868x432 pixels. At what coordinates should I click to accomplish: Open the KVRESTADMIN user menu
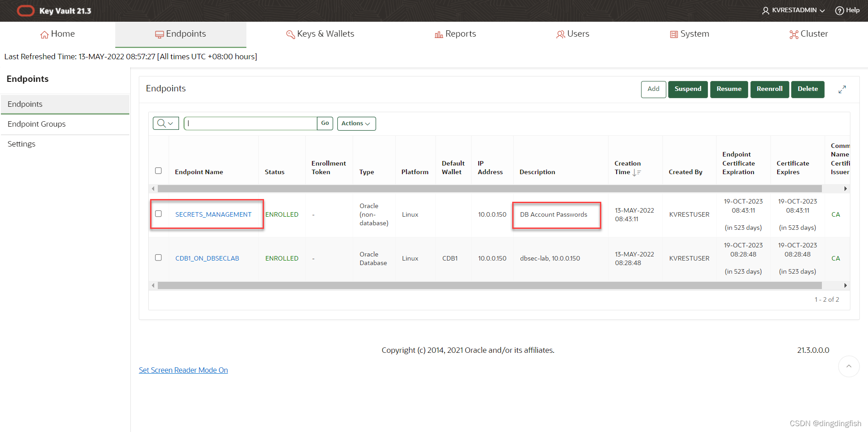pos(793,10)
